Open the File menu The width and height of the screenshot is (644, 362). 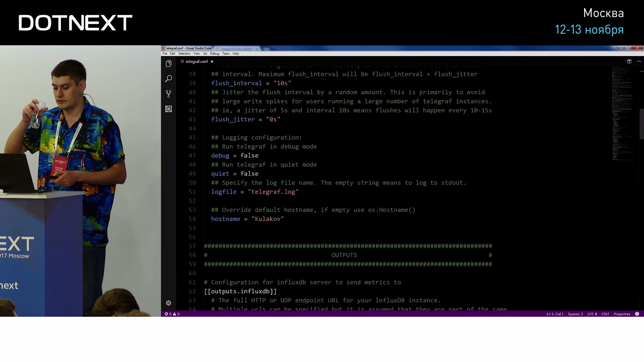click(x=165, y=54)
